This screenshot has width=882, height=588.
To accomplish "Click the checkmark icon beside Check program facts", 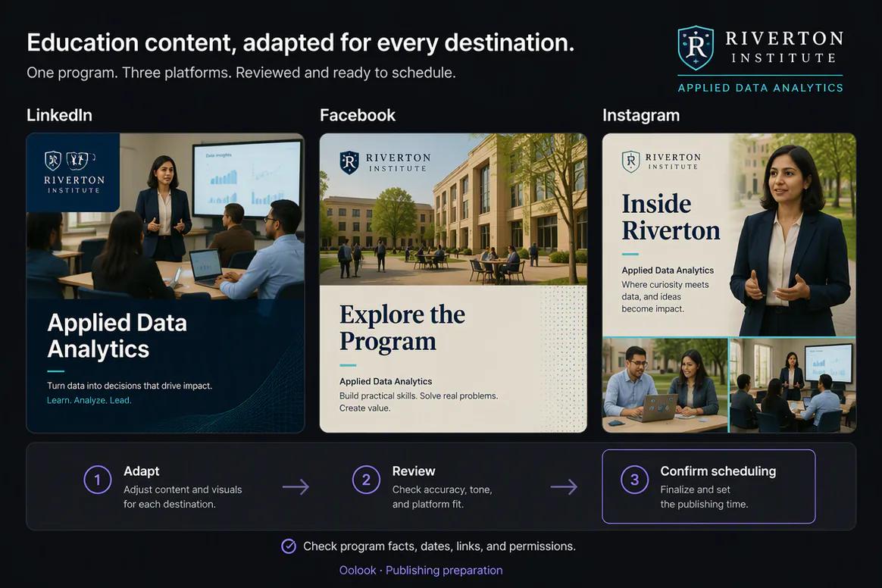I will pyautogui.click(x=289, y=546).
